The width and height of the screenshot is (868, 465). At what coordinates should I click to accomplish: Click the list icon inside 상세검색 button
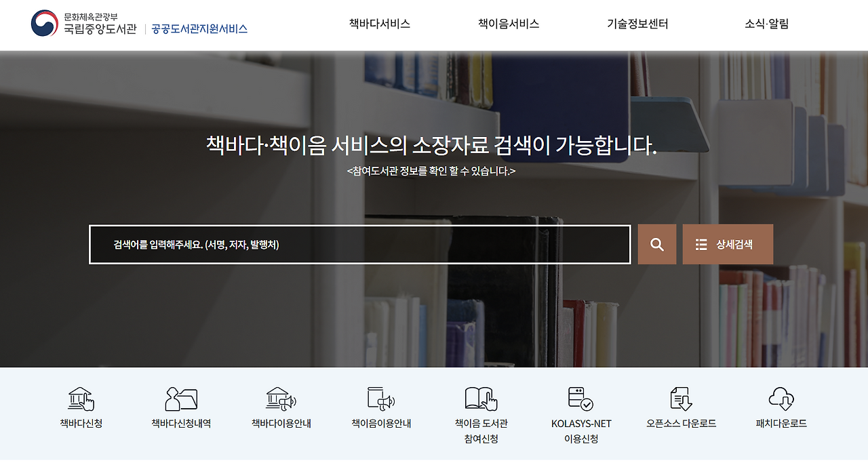tap(701, 244)
